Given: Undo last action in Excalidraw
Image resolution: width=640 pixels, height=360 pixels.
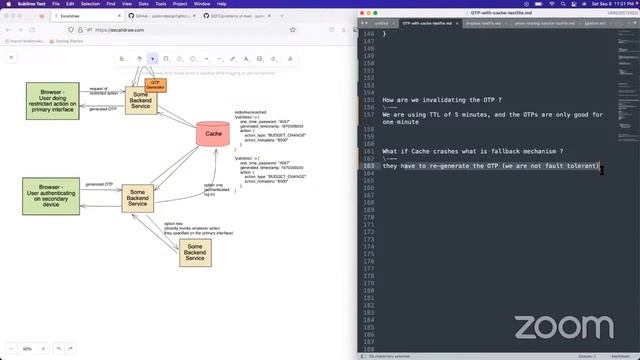Looking at the screenshot, I should tap(58, 349).
